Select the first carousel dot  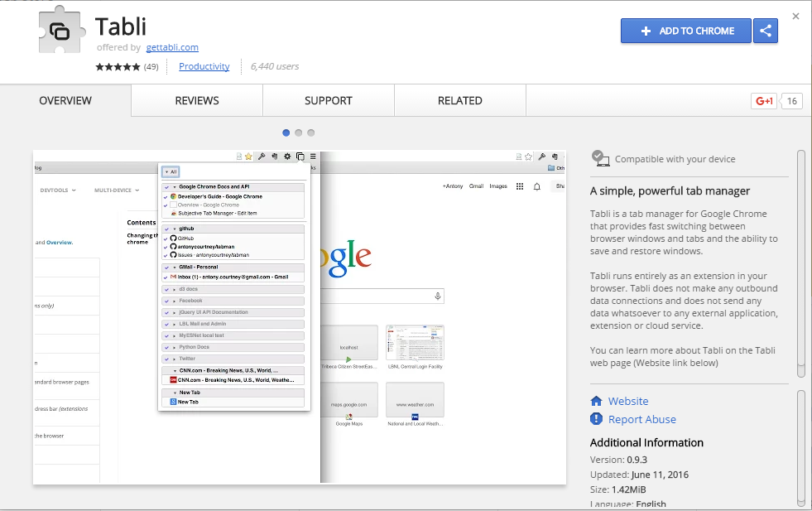pos(286,133)
